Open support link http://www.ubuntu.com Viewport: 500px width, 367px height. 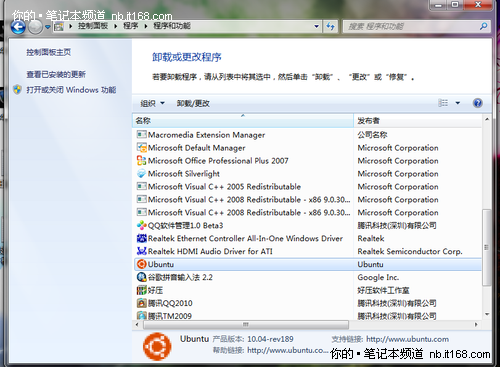tap(407, 339)
